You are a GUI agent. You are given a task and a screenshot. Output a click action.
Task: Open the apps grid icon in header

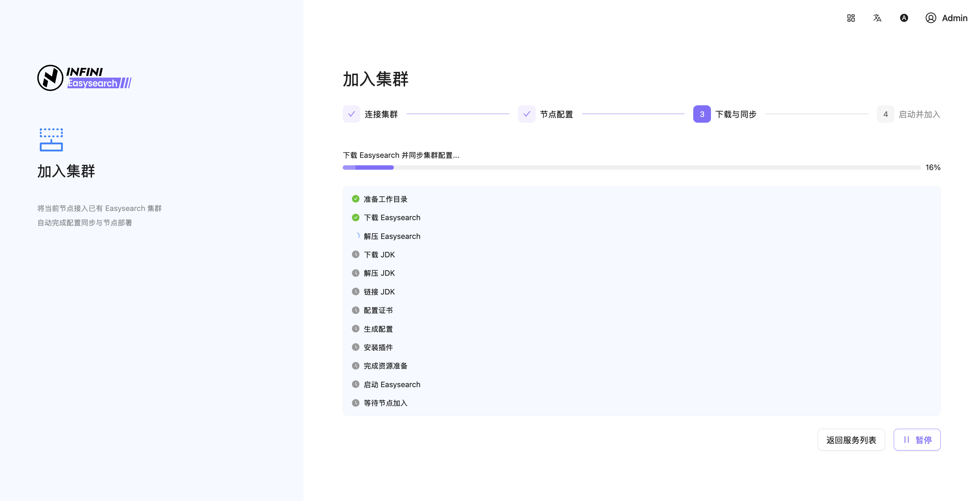tap(851, 18)
